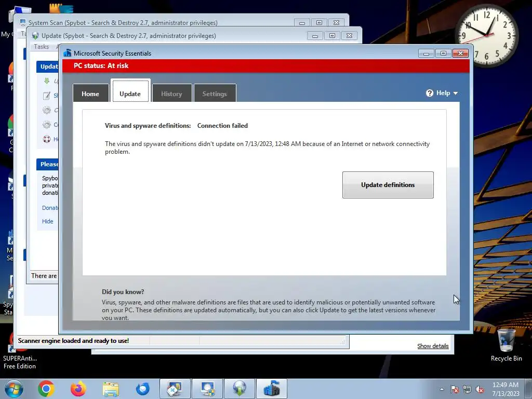Viewport: 532px width, 399px height.
Task: Click the life ring help icon in Spybot Update
Action: 47,139
